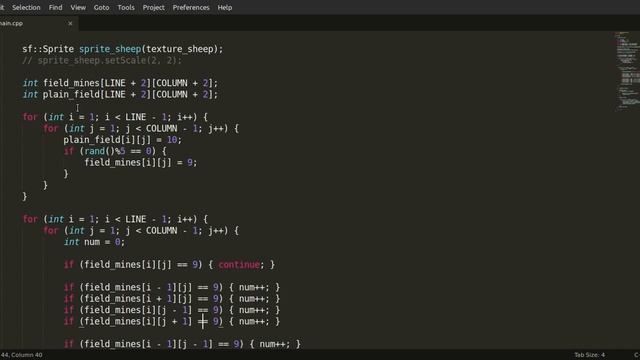Viewport: 640px width, 360px height.
Task: Open the Help menu
Action: point(224,7)
